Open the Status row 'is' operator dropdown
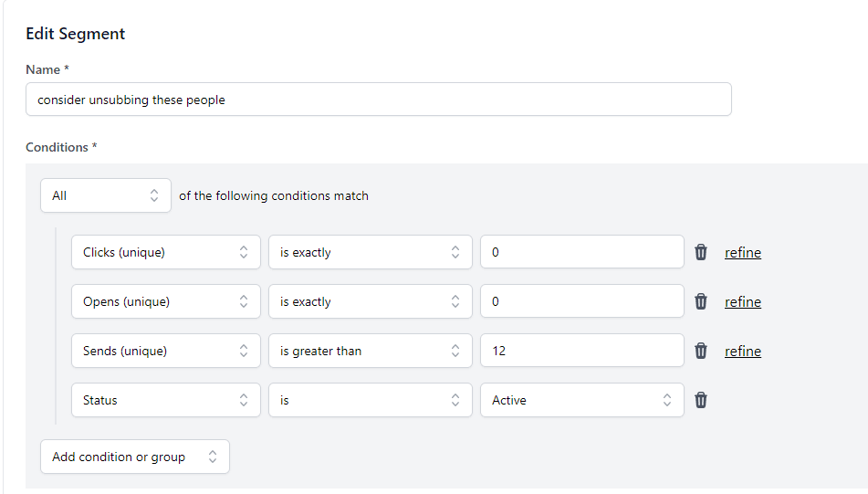 370,401
